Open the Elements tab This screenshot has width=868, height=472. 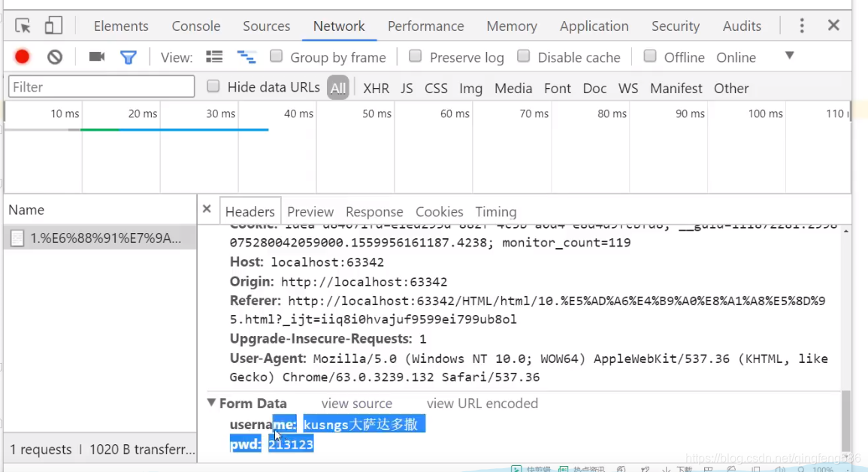coord(121,26)
